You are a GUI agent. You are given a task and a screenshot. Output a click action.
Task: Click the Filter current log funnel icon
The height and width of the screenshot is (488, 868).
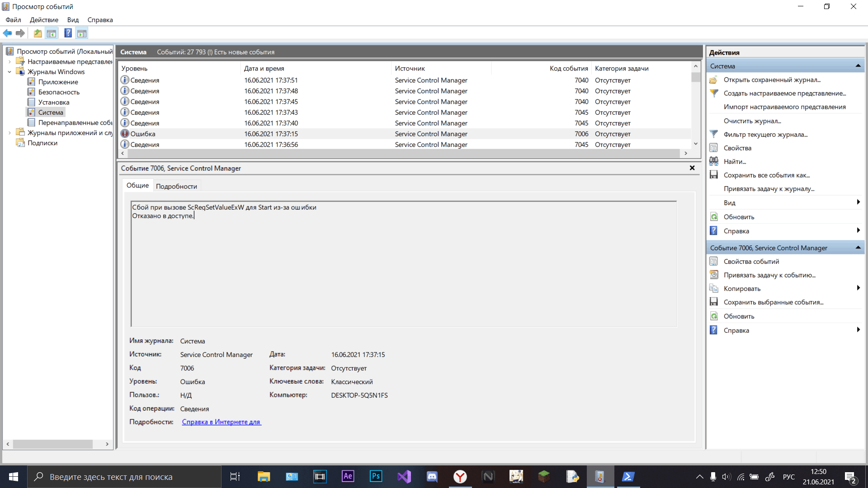pos(714,134)
